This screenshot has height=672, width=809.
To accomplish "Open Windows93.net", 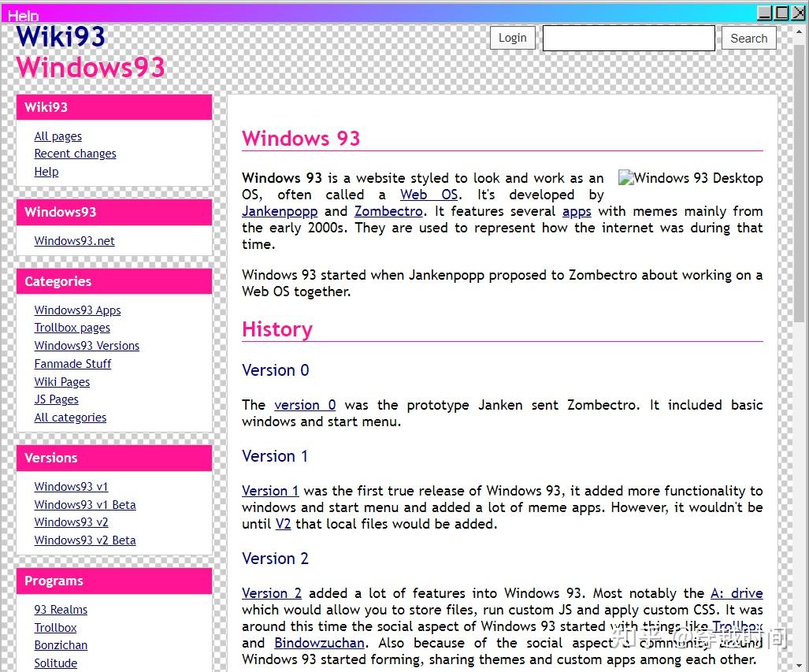I will [74, 240].
